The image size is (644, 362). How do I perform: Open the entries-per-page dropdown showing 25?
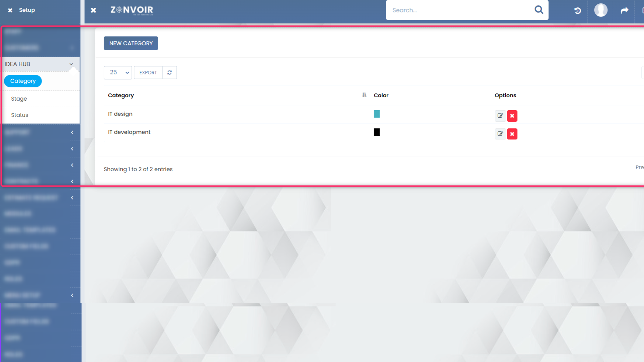pyautogui.click(x=118, y=72)
